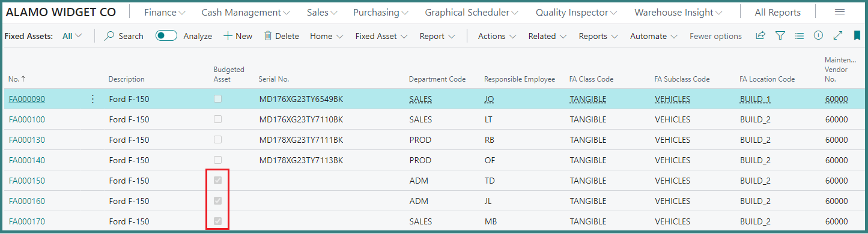Click the Delete trash icon
The image size is (868, 234).
click(268, 36)
